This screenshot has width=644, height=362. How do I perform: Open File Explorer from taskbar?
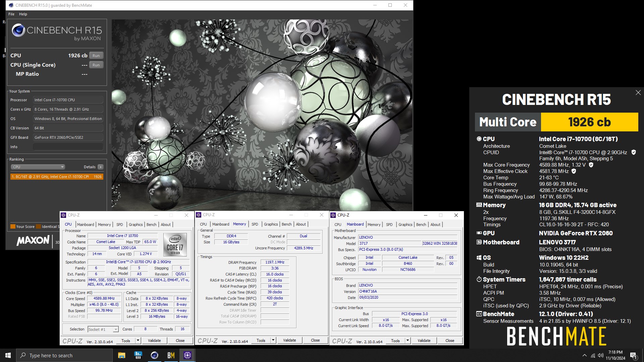tap(121, 355)
